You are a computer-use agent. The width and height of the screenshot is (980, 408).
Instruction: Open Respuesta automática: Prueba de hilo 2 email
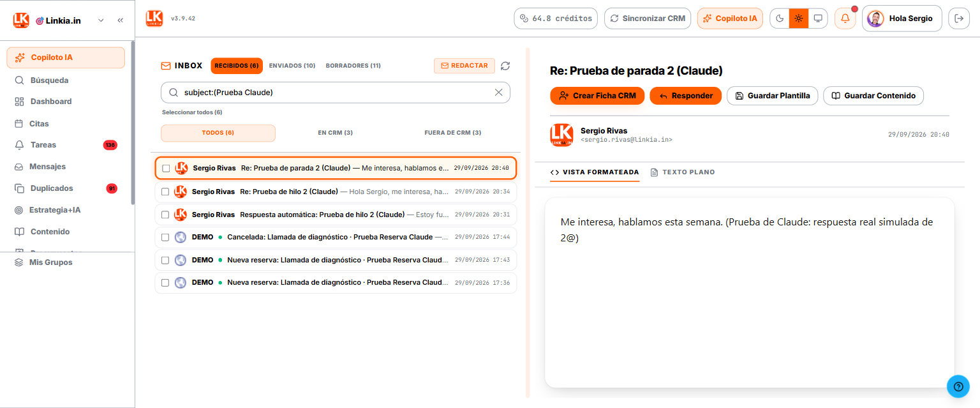pos(336,215)
